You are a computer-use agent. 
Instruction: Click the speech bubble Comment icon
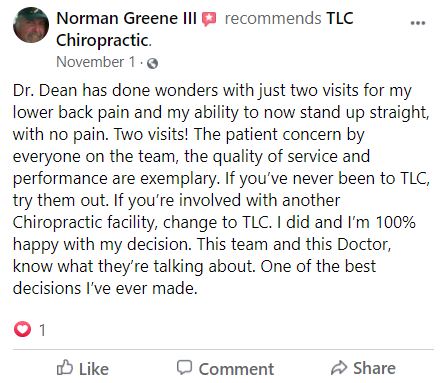[184, 367]
